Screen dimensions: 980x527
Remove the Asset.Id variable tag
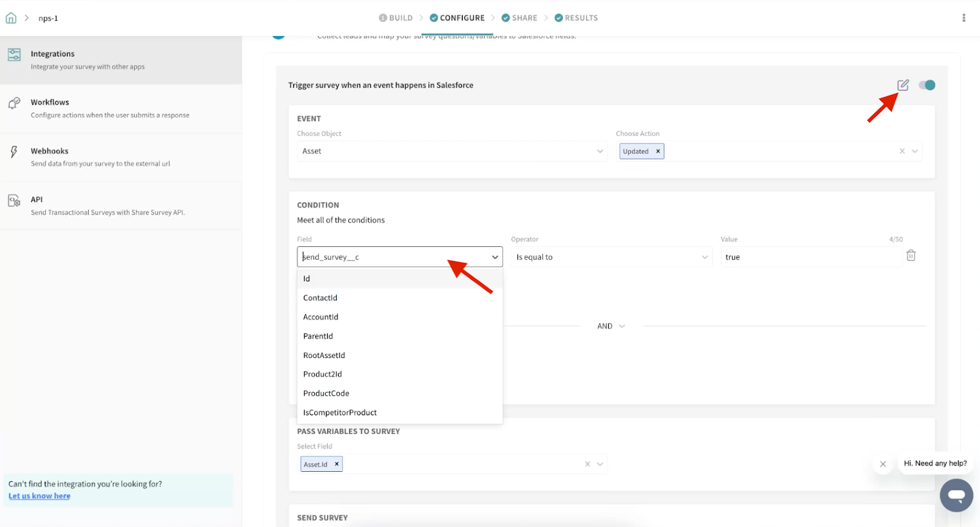(336, 464)
